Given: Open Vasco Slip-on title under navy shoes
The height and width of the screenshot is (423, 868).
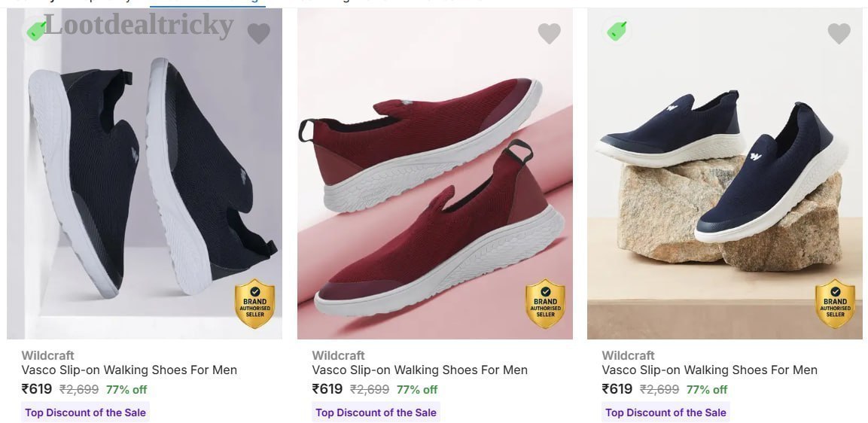Looking at the screenshot, I should point(710,370).
